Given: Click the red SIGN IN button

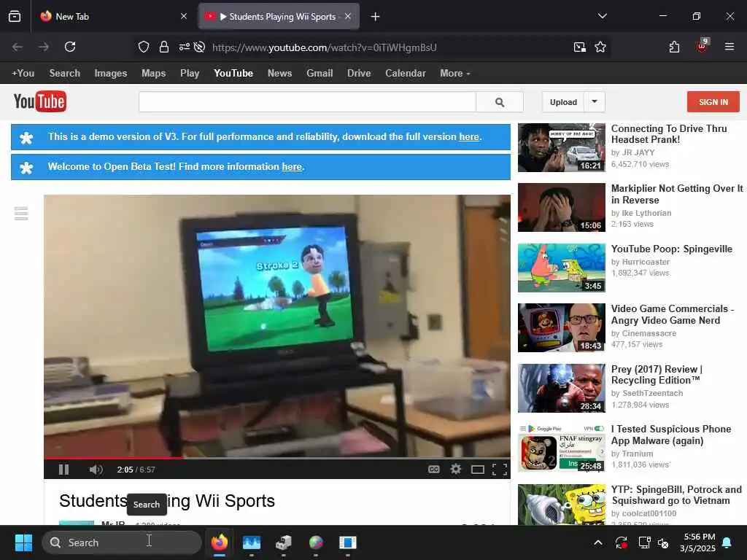Looking at the screenshot, I should point(713,102).
